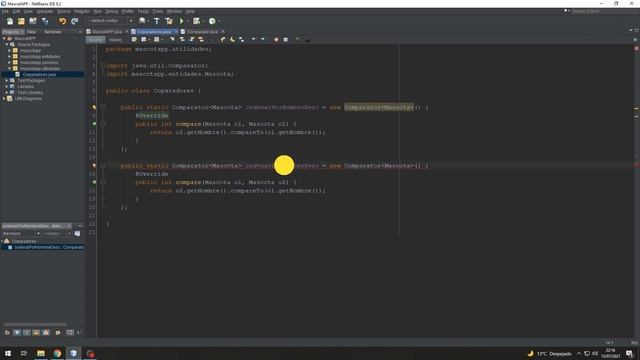Undo the last edit

coord(62,21)
